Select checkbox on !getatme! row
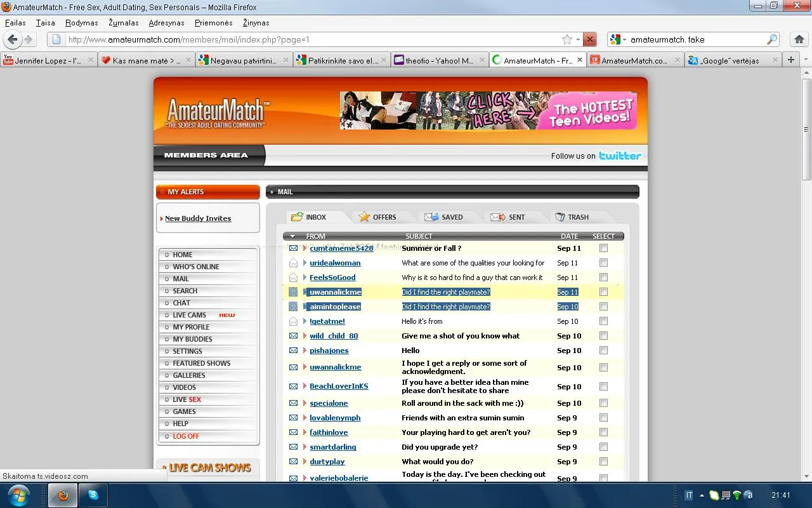Image resolution: width=812 pixels, height=508 pixels. tap(603, 321)
